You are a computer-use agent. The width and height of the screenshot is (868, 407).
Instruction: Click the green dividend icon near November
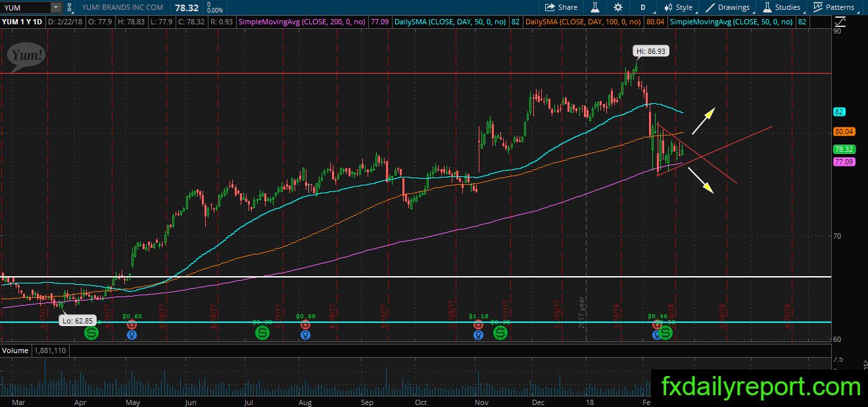pyautogui.click(x=500, y=333)
